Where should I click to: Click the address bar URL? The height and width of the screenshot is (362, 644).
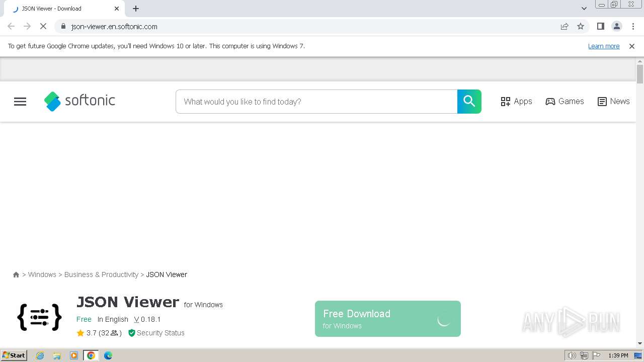114,27
